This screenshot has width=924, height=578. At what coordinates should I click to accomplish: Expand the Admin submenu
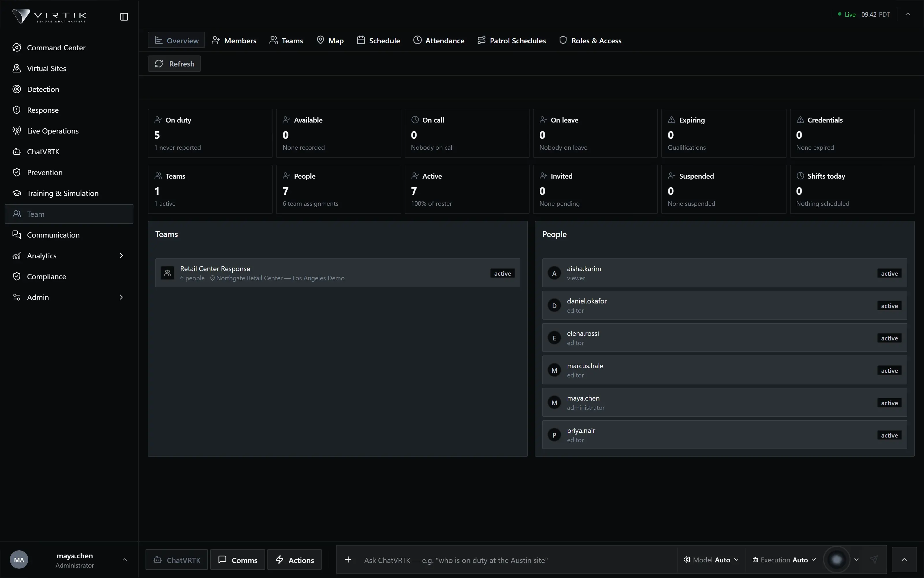tap(121, 297)
